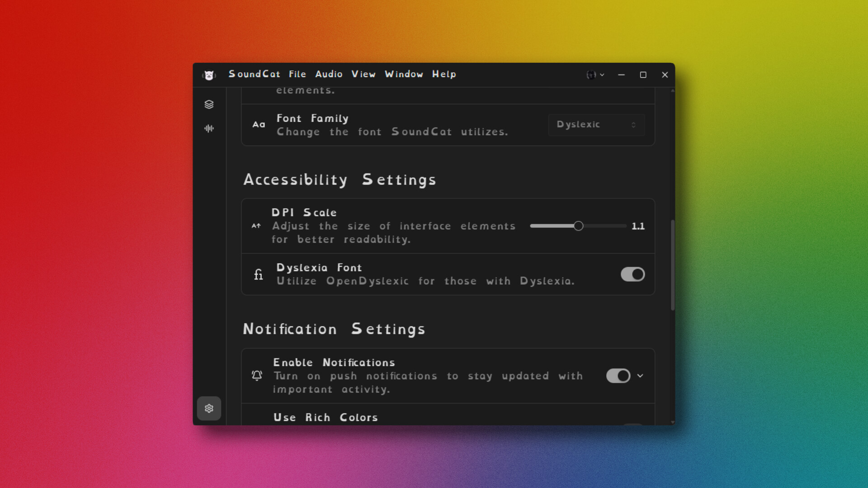
Task: Click the SoundCat cat logo icon
Action: pos(209,75)
